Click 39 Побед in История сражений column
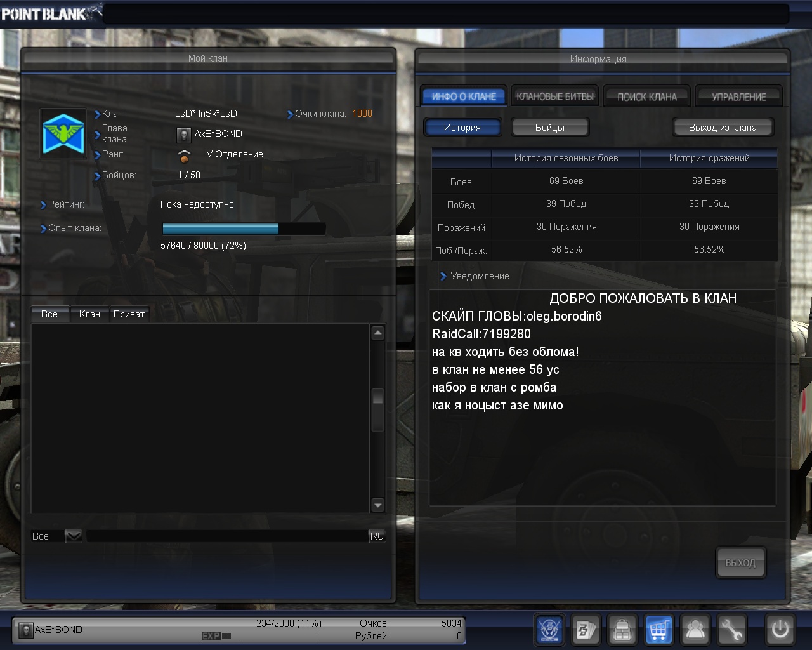Screen dimensions: 812x650 (709, 204)
